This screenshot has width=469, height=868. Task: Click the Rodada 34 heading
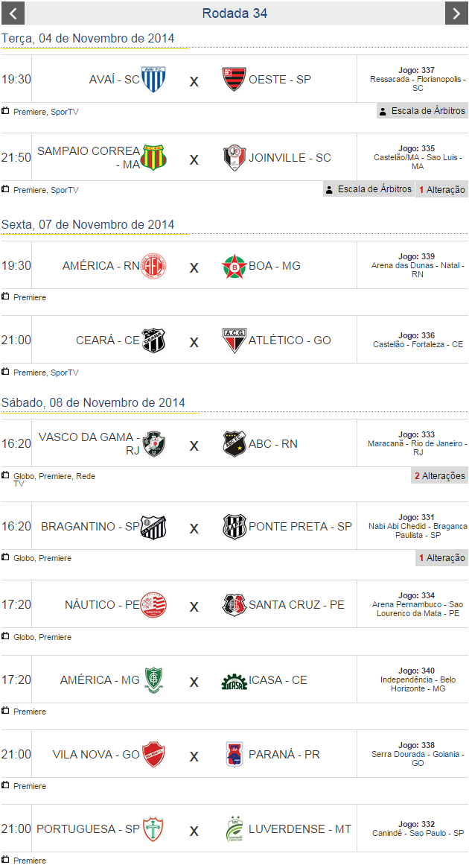pos(234,13)
